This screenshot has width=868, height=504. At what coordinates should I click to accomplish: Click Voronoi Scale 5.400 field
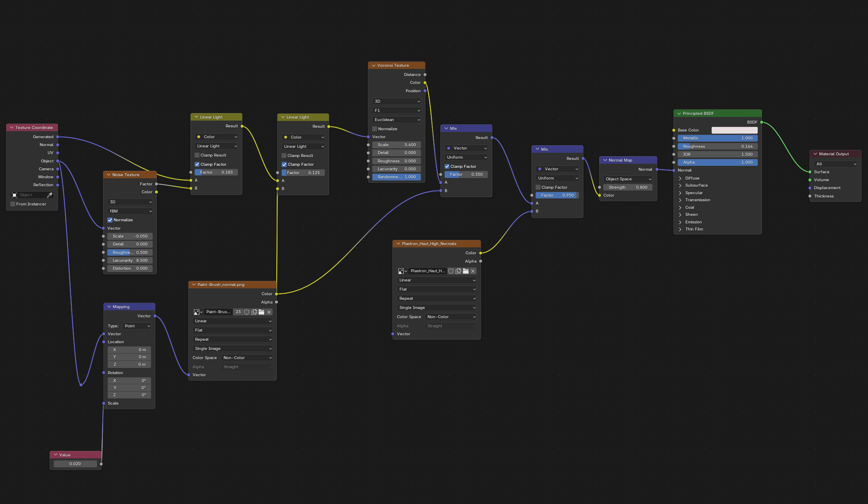397,145
